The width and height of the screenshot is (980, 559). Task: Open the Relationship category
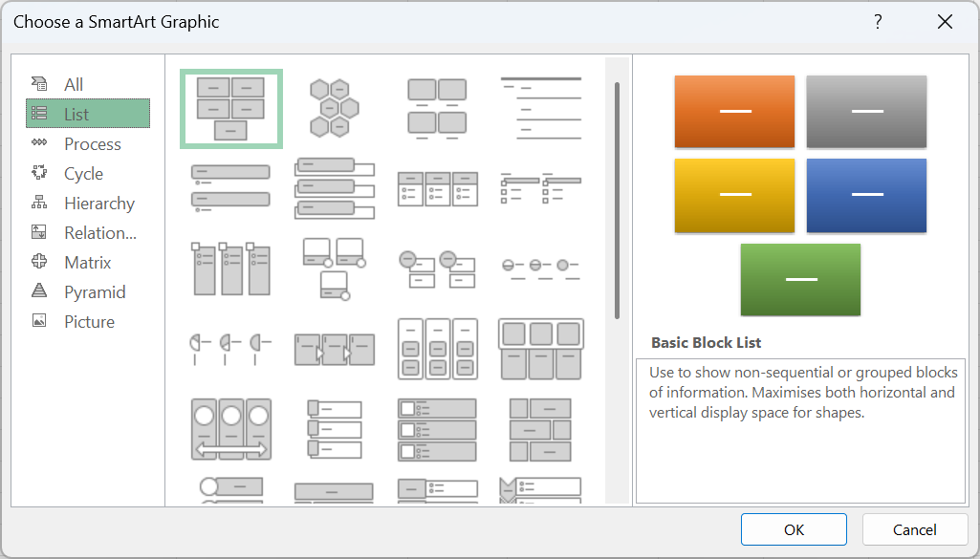(x=88, y=232)
